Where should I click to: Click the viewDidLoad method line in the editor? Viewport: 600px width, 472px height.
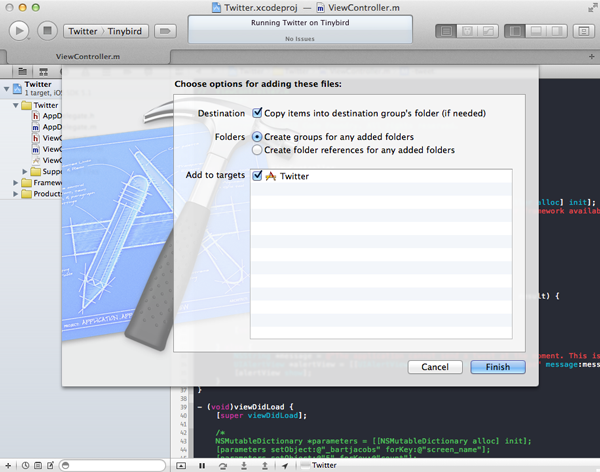245,407
